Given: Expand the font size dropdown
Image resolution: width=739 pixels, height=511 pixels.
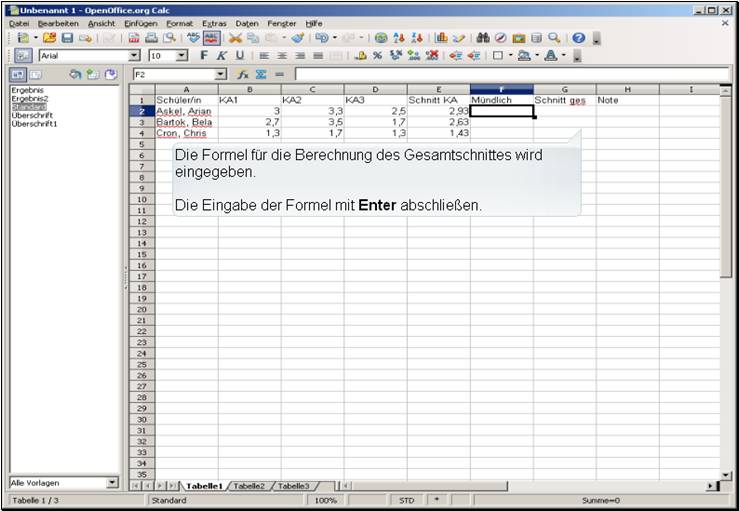Looking at the screenshot, I should click(181, 56).
